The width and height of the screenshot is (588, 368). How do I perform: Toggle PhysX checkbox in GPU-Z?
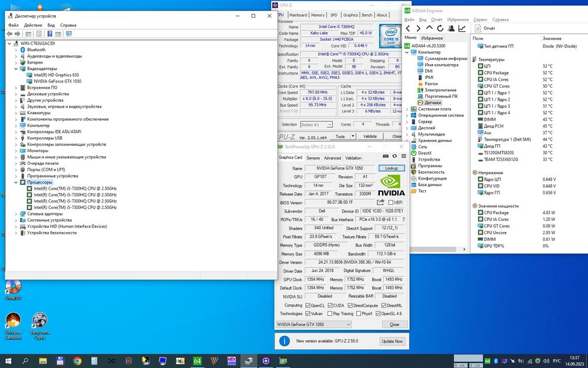(359, 314)
